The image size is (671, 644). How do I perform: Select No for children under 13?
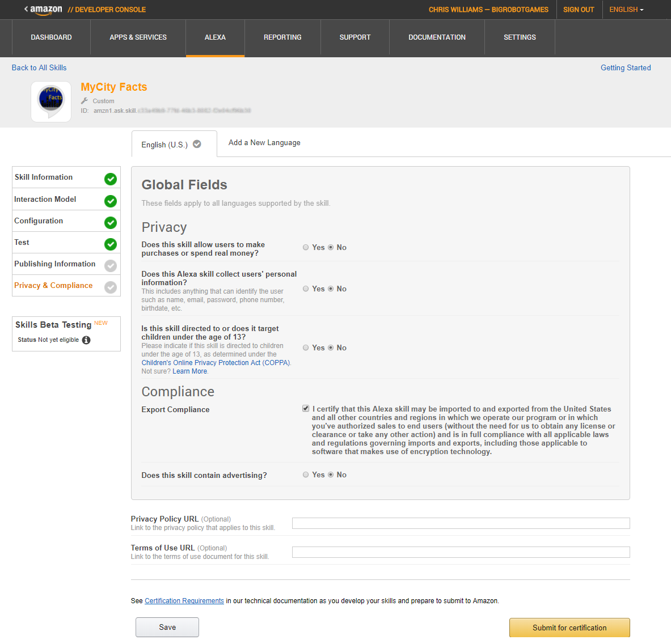click(331, 348)
